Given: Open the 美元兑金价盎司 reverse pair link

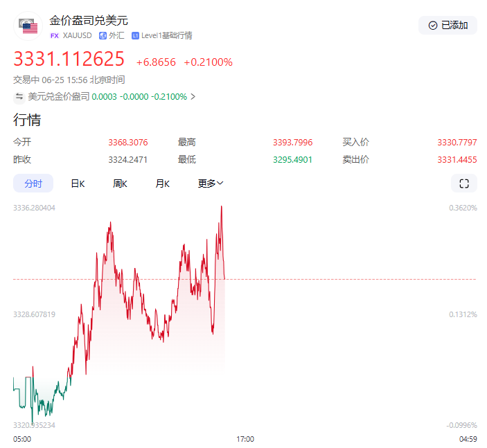Looking at the screenshot, I should click(x=58, y=97).
